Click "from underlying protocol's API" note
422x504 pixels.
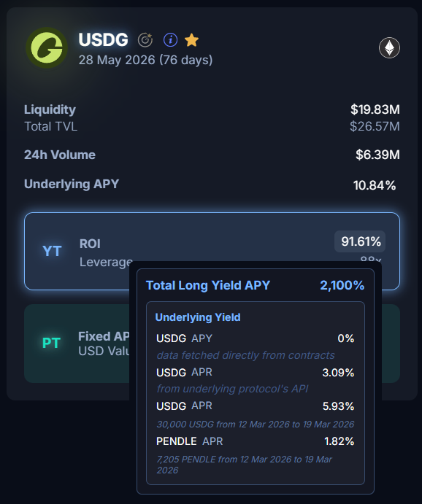coord(232,389)
